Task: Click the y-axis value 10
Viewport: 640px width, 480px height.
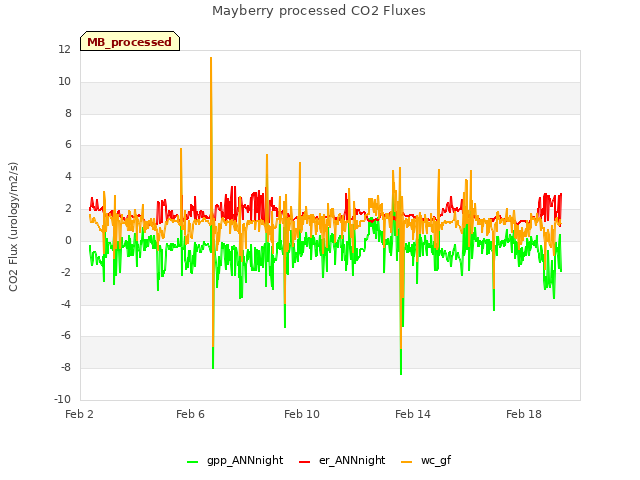Action: [x=64, y=82]
